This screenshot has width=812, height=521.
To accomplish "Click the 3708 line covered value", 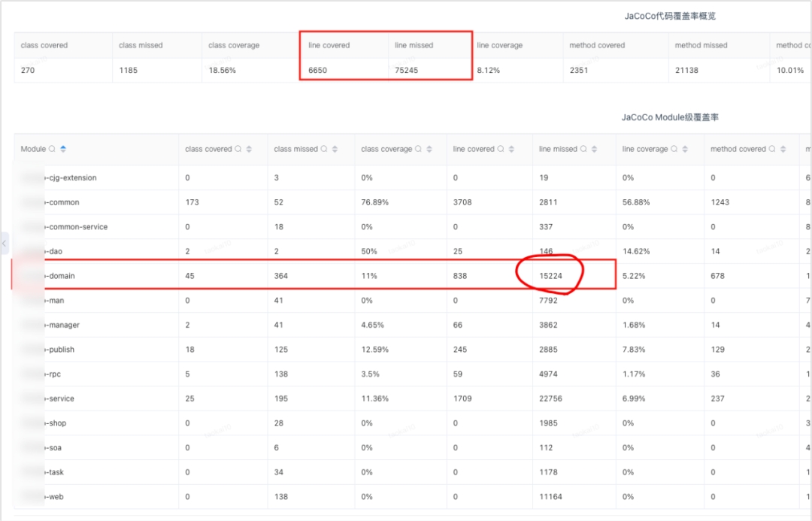I will coord(462,202).
